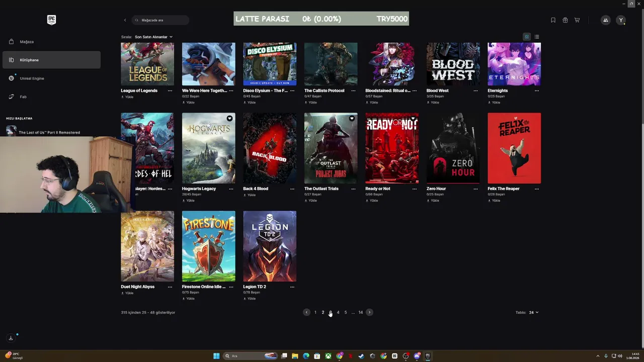The width and height of the screenshot is (644, 362).
Task: Open options menu for Ready or Not
Action: (x=415, y=189)
